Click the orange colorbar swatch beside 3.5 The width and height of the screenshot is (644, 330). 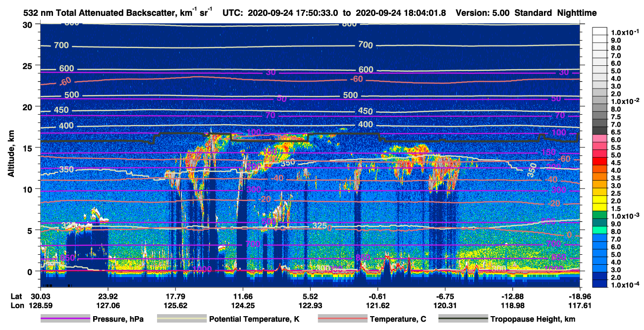[x=600, y=177]
